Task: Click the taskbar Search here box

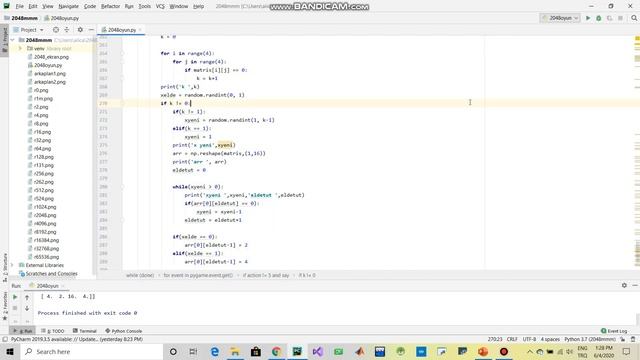Action: click(x=91, y=351)
